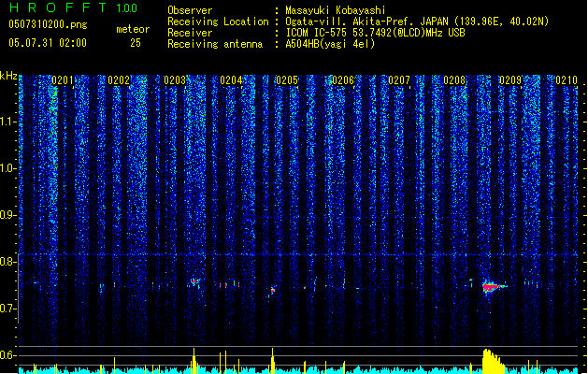This screenshot has height=374, width=588.
Task: Click the 1.0 frequency axis label
Action: click(x=7, y=168)
